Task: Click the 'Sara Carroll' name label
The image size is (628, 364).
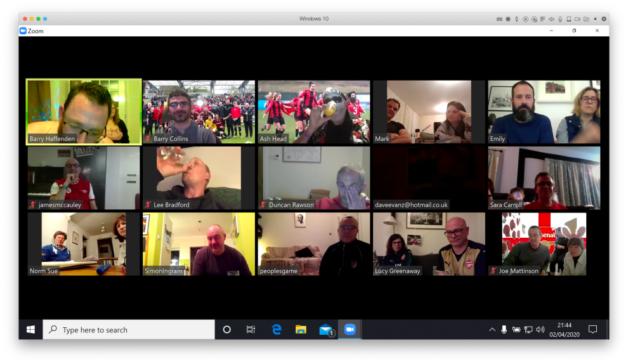Action: pyautogui.click(x=506, y=205)
